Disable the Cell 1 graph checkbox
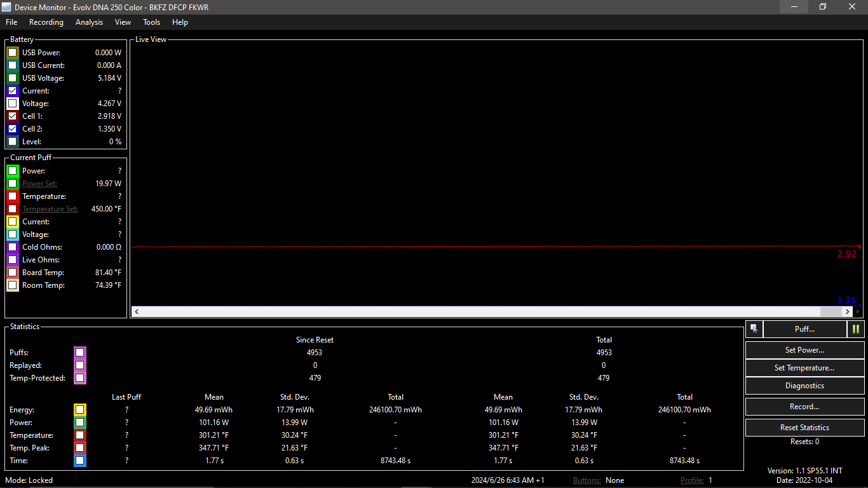The height and width of the screenshot is (488, 868). tap(13, 116)
